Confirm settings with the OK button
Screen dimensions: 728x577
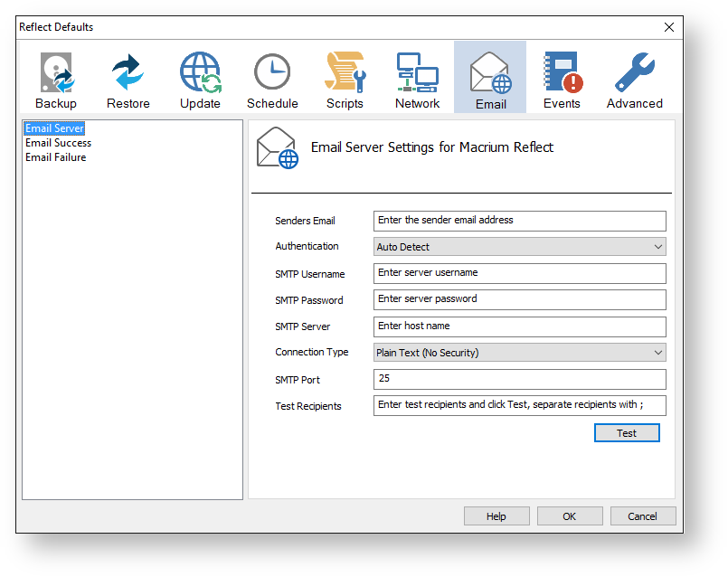coord(570,516)
